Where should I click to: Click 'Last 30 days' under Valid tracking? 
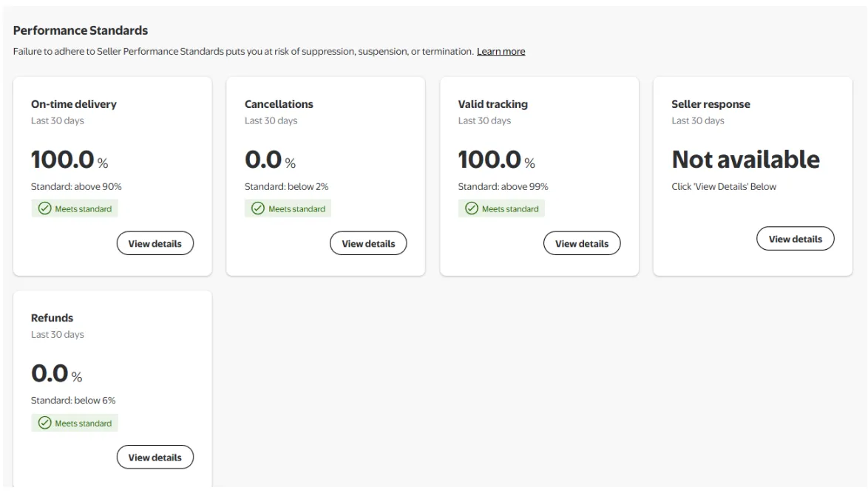[484, 120]
